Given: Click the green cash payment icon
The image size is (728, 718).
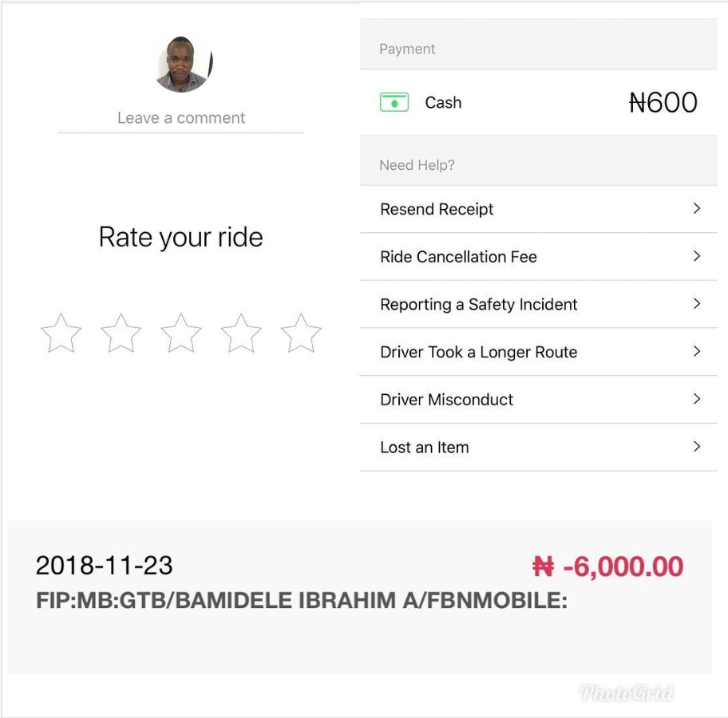Looking at the screenshot, I should 394,103.
